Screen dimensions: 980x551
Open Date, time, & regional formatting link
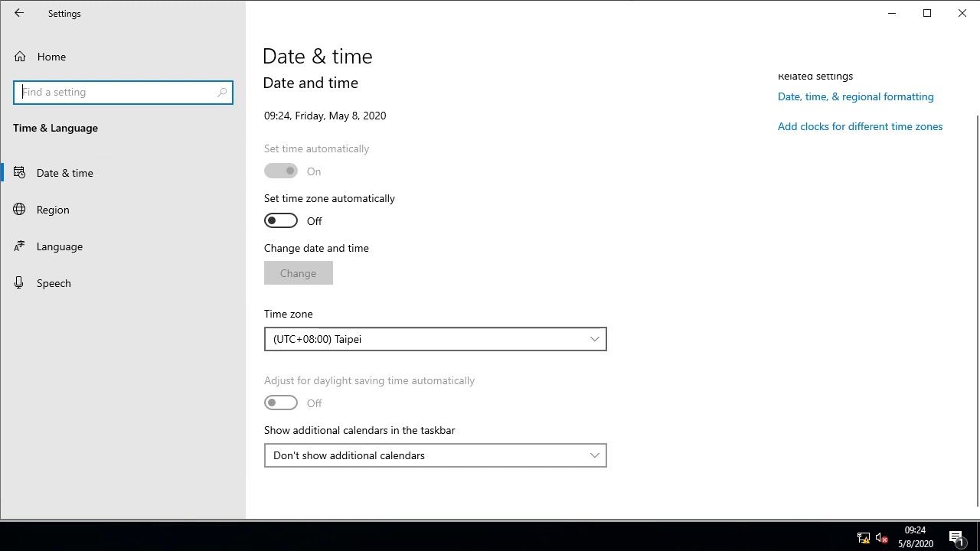856,96
